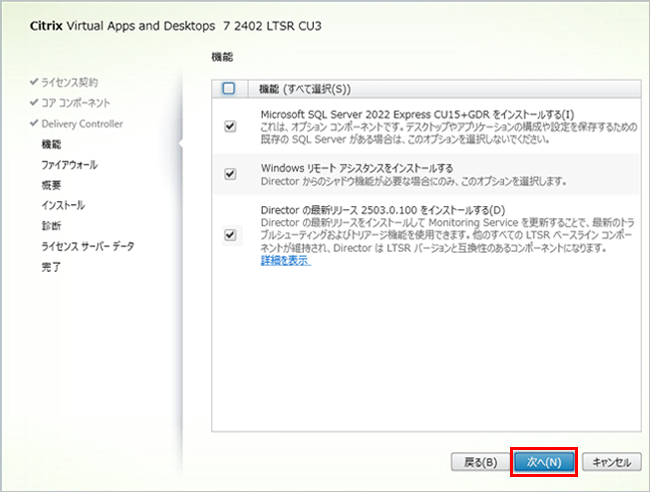Select the ライセンス サーバー データ step

86,246
